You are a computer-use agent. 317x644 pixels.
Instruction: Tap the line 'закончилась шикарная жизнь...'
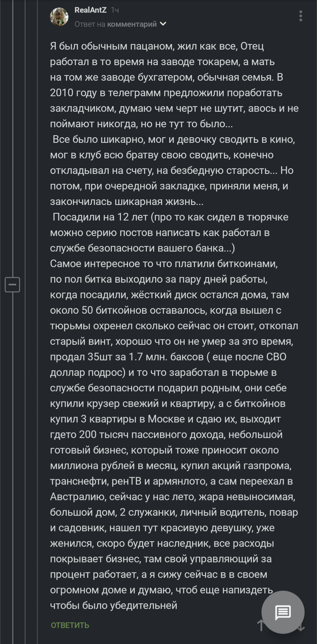[127, 202]
